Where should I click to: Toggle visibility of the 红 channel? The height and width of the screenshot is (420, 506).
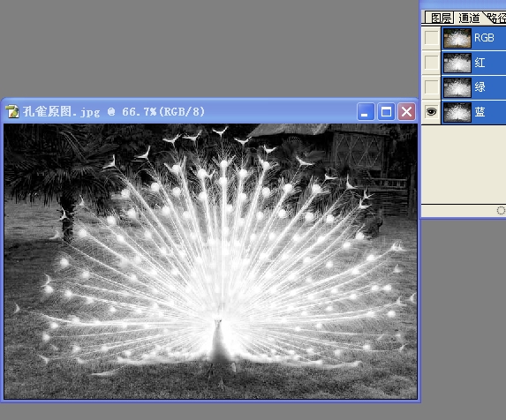(x=432, y=63)
